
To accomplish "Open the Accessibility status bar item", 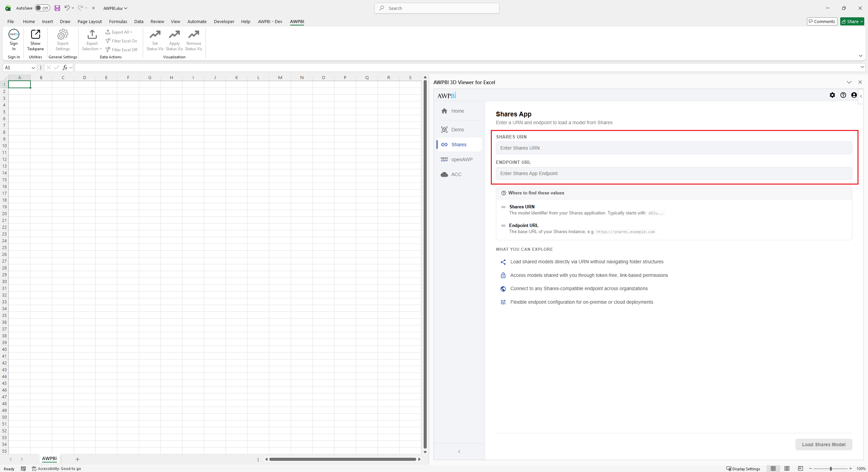I will tap(56, 469).
